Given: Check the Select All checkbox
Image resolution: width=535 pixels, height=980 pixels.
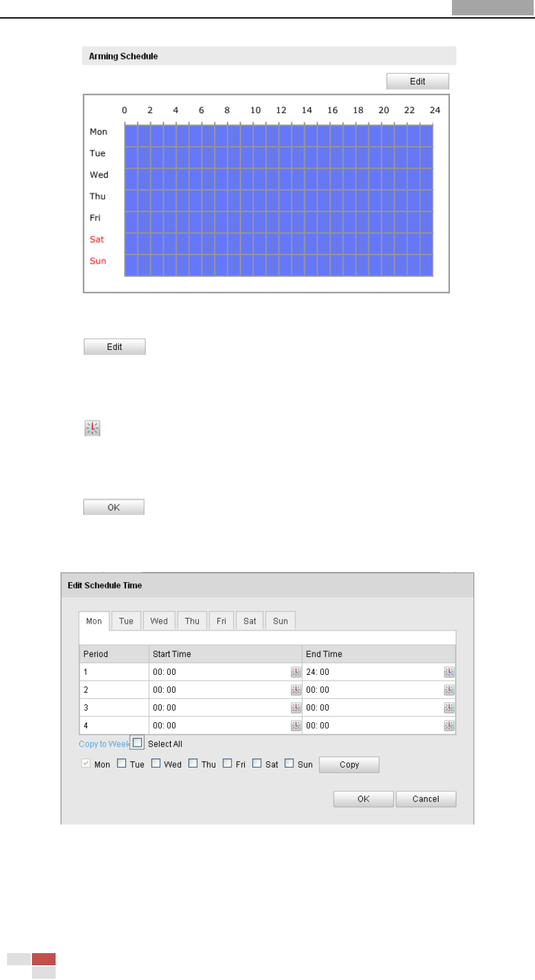Looking at the screenshot, I should coord(137,743).
